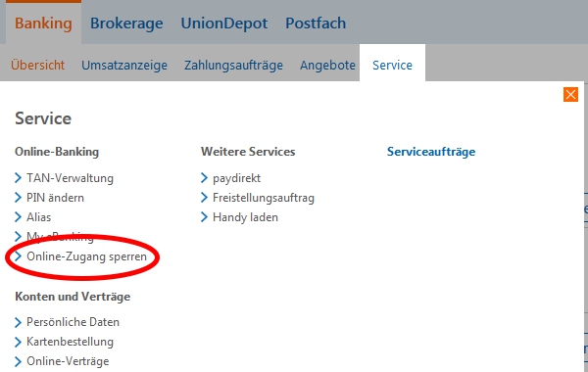Viewport: 588px width, 372px height.
Task: Go to the Postfach tab
Action: 316,23
